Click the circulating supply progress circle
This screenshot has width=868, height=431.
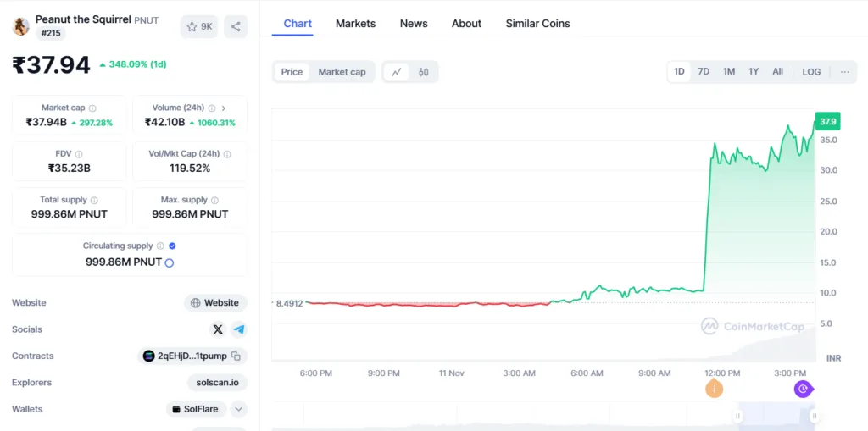point(170,262)
